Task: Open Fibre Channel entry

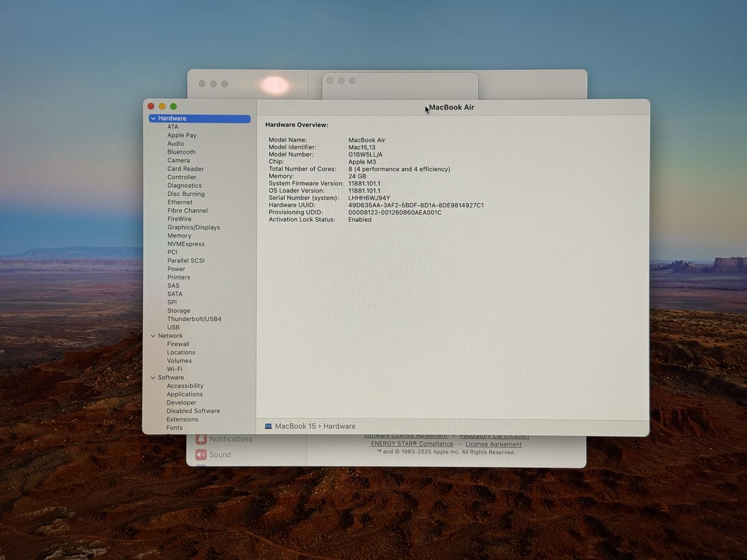Action: [187, 211]
